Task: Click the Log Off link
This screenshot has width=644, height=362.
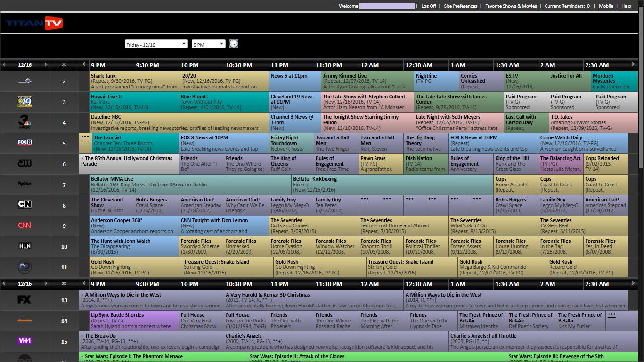Action: pyautogui.click(x=429, y=6)
